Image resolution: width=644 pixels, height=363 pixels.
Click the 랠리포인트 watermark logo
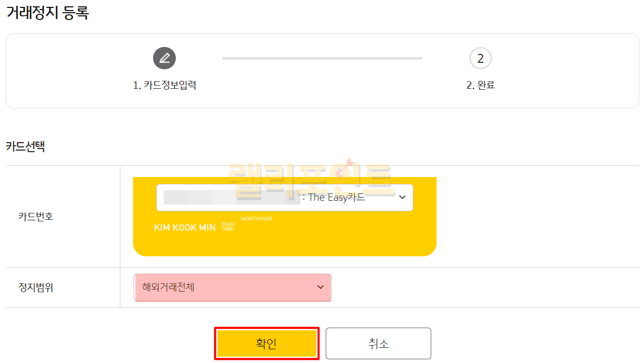coord(310,174)
